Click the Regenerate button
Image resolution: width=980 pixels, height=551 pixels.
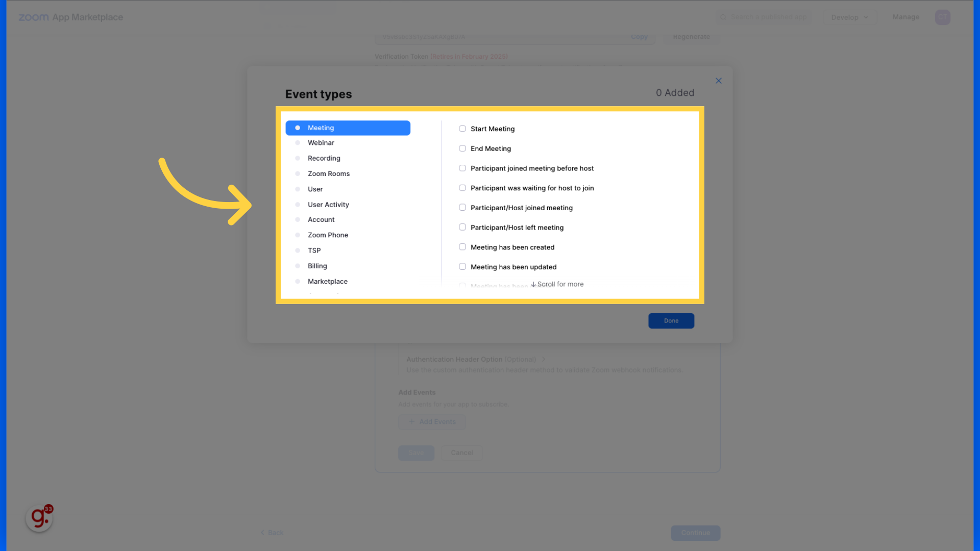click(x=691, y=37)
